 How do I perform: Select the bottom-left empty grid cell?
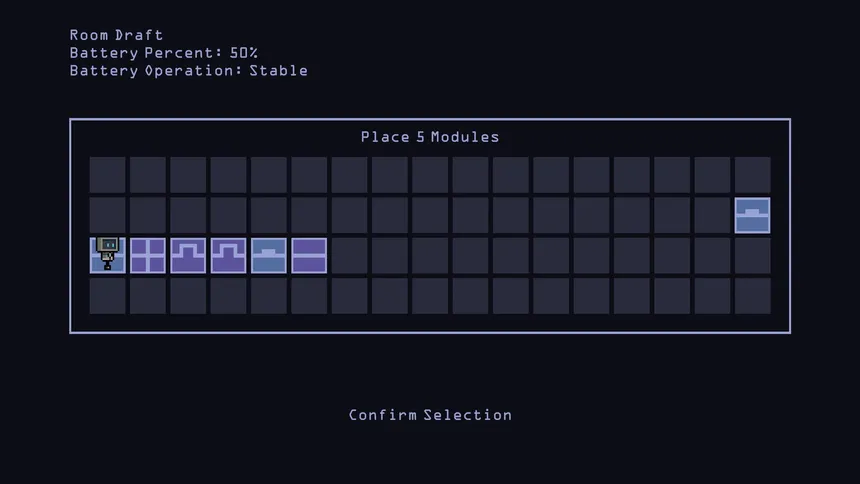pos(107,296)
